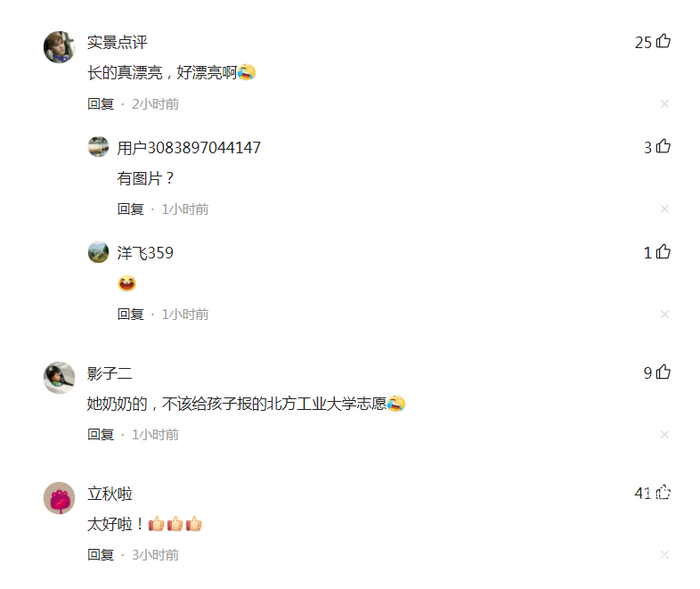This screenshot has width=700, height=589.
Task: Reply to 立秋啦's 太好啦 comment
Action: coord(101,554)
